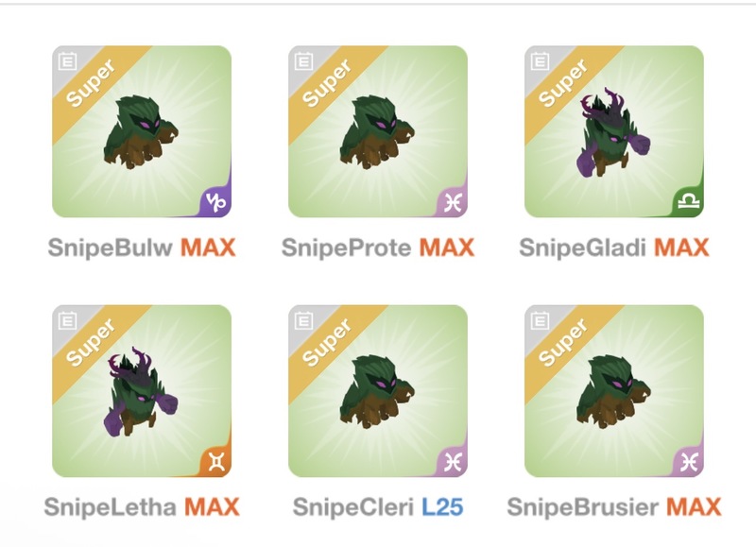Click the Libra zodiac badge on SnipeGladi
The width and height of the screenshot is (756, 547).
click(x=689, y=201)
